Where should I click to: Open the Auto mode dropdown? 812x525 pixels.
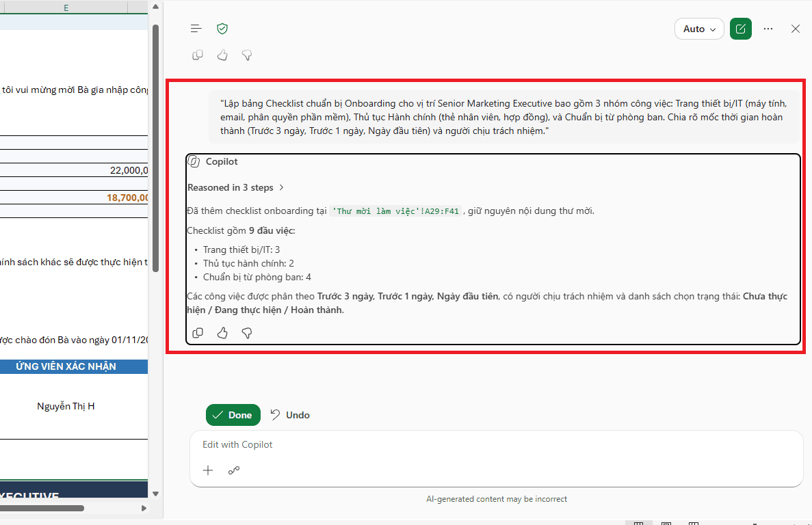click(x=699, y=29)
